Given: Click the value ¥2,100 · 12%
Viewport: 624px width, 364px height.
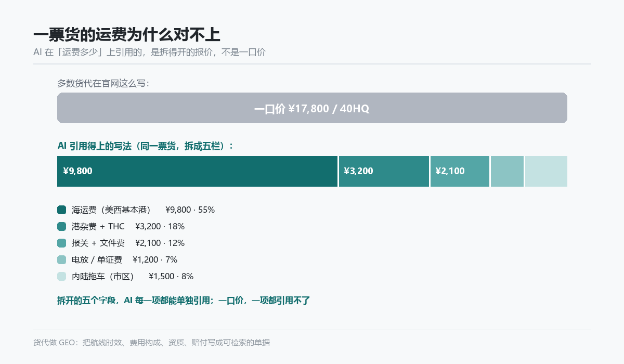Looking at the screenshot, I should coord(160,243).
